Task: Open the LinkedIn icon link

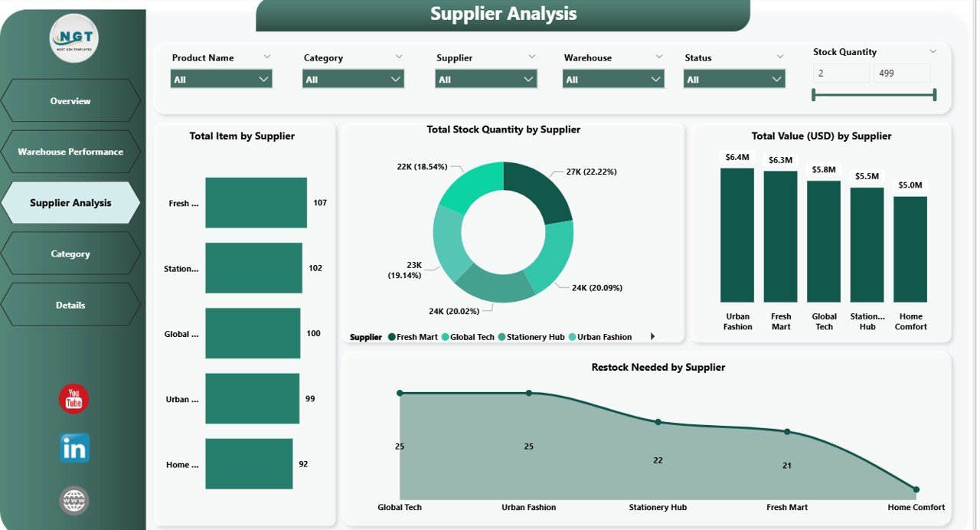Action: (74, 448)
